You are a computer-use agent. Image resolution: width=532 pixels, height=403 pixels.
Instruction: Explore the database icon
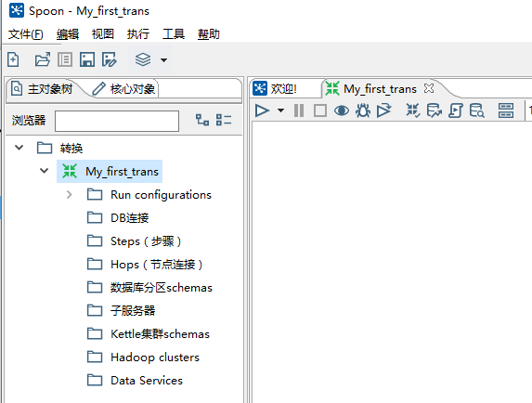click(x=476, y=110)
